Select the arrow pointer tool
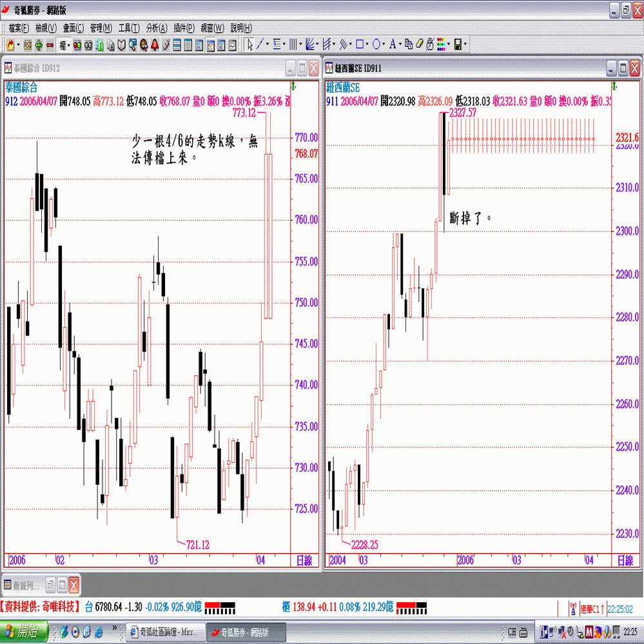The height and width of the screenshot is (644, 644). tap(250, 44)
